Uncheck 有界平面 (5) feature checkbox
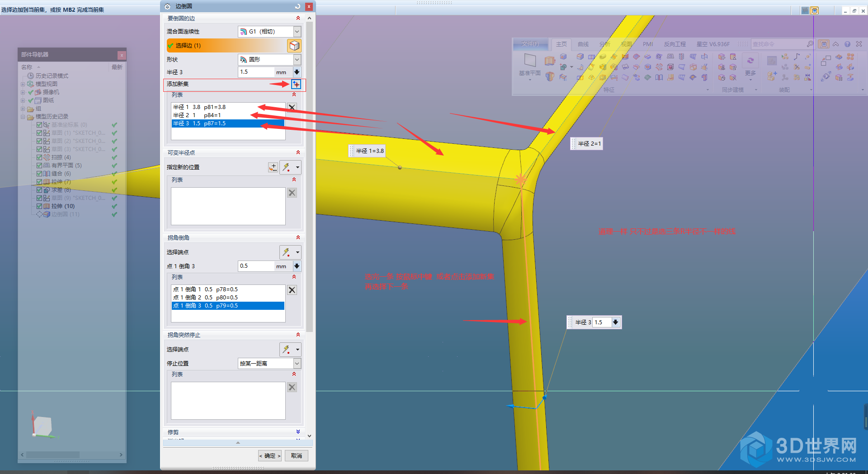This screenshot has height=474, width=868. (39, 166)
